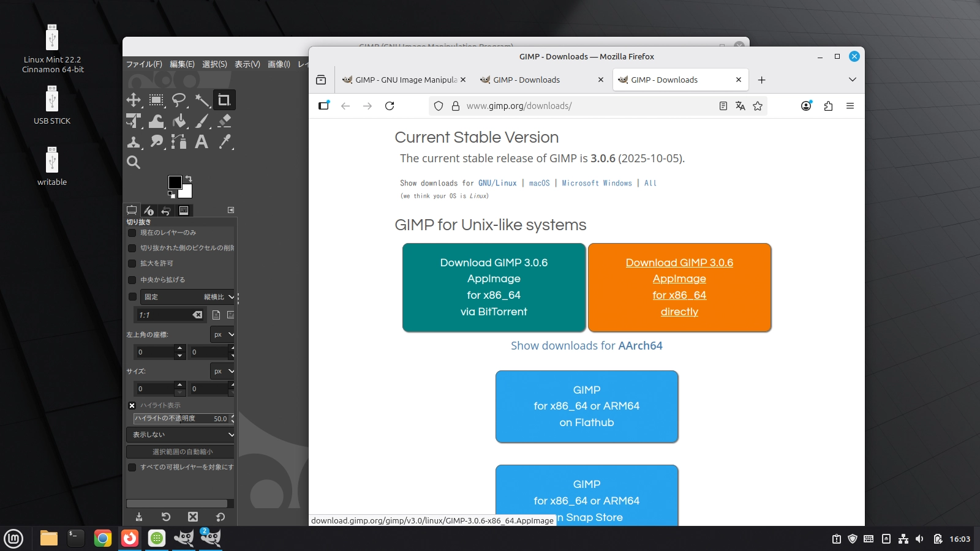This screenshot has height=551, width=980.
Task: Reset tool options to default values
Action: [221, 517]
